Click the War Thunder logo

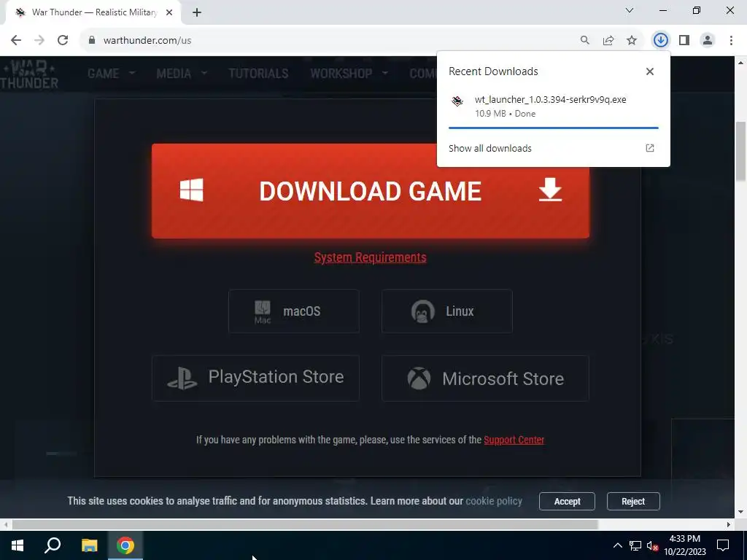coord(29,74)
